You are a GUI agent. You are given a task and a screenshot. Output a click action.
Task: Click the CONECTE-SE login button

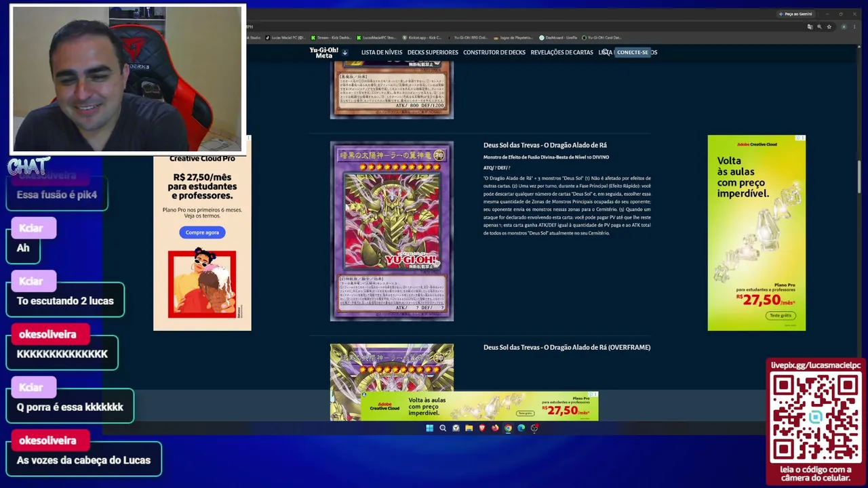click(x=632, y=52)
